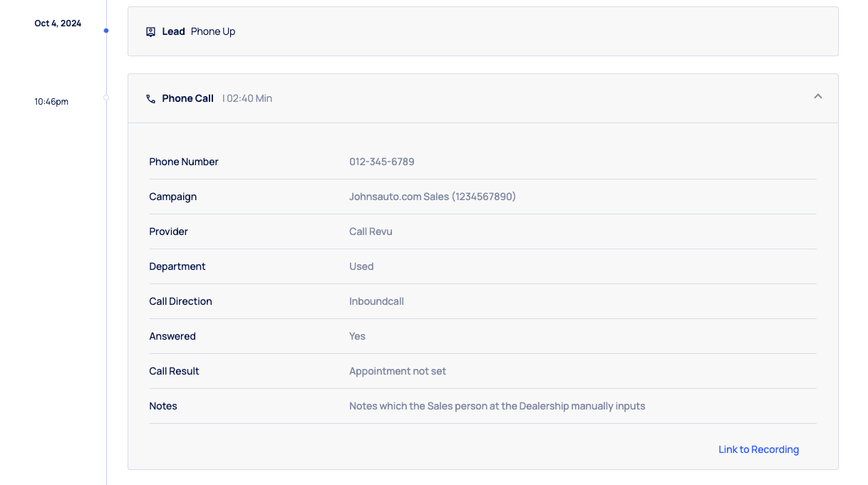Click the Appointment not set result
This screenshot has height=485, width=868.
(397, 371)
